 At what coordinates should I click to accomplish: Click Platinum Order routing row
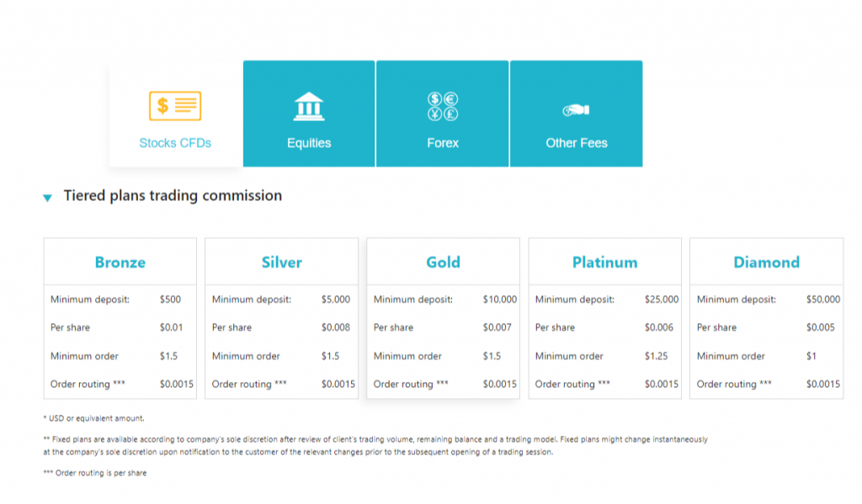click(x=606, y=385)
